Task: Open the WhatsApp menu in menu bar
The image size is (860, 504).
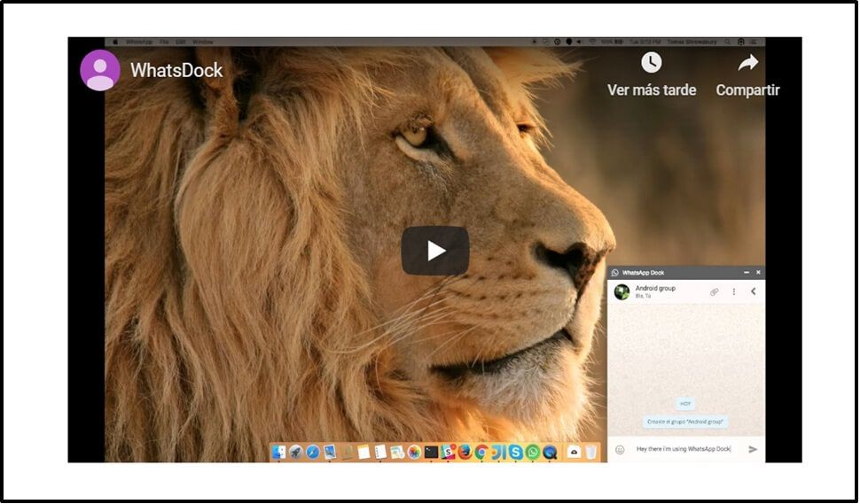Action: pyautogui.click(x=139, y=42)
